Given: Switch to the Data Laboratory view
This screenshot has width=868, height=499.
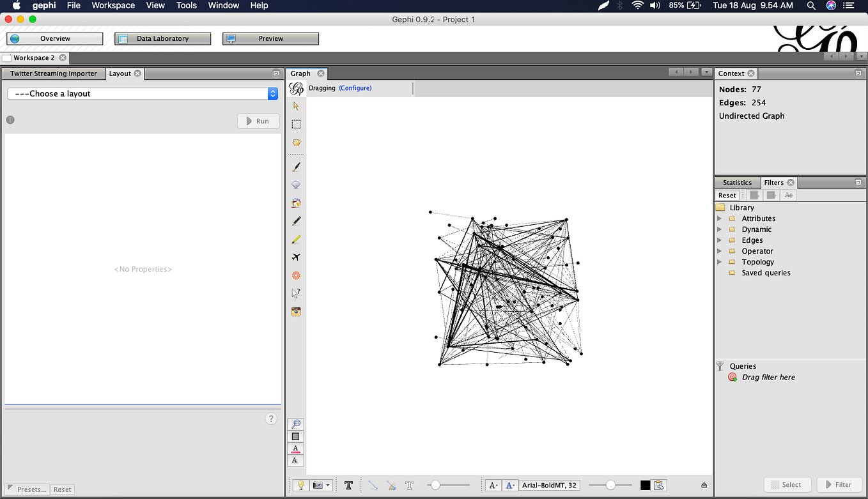Looking at the screenshot, I should point(162,38).
